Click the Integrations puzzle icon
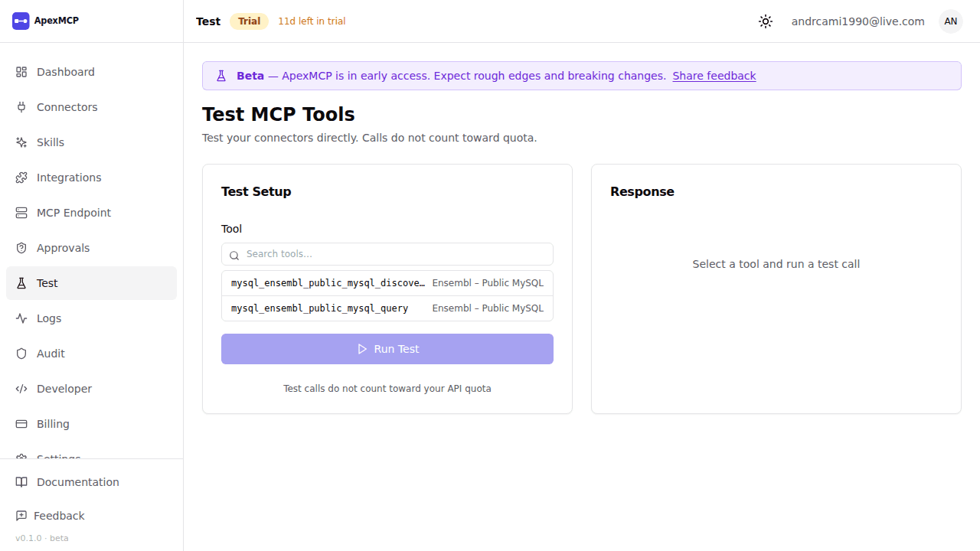Screen dimensions: 980x551 pos(21,178)
